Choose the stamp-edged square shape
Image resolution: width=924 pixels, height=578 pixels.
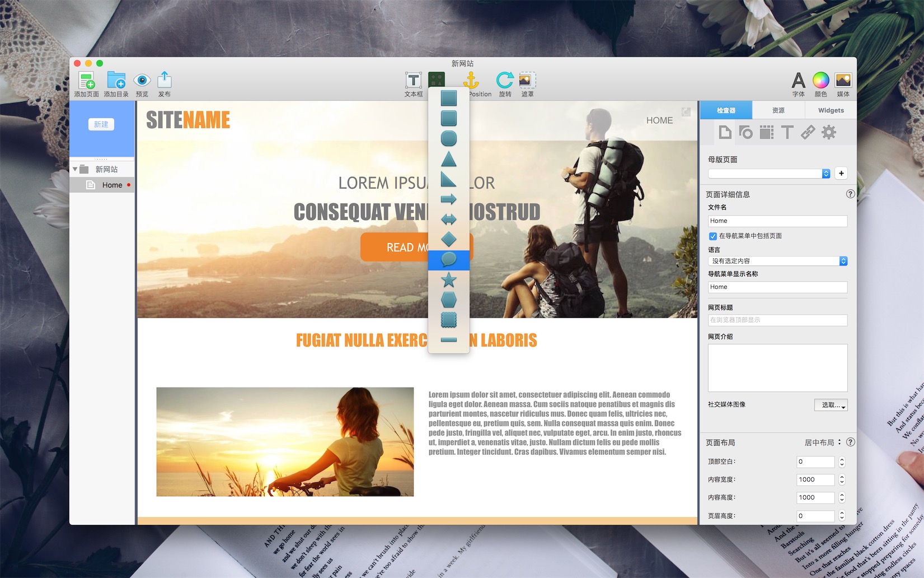click(x=449, y=320)
